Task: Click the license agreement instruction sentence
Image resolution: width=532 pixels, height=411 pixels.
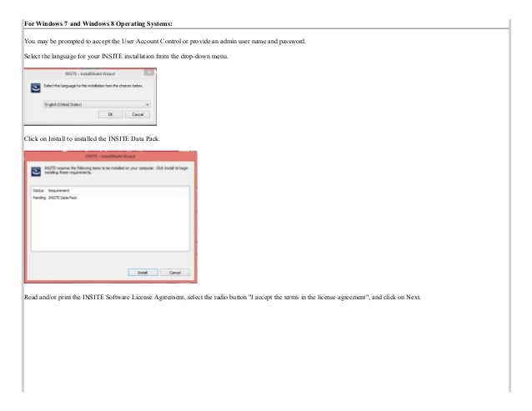Action: [x=223, y=297]
